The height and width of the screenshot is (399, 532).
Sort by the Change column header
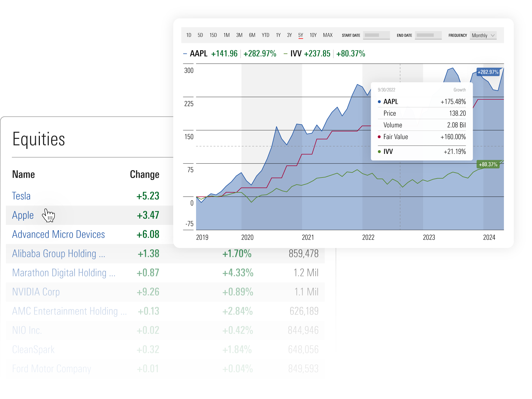(x=144, y=175)
